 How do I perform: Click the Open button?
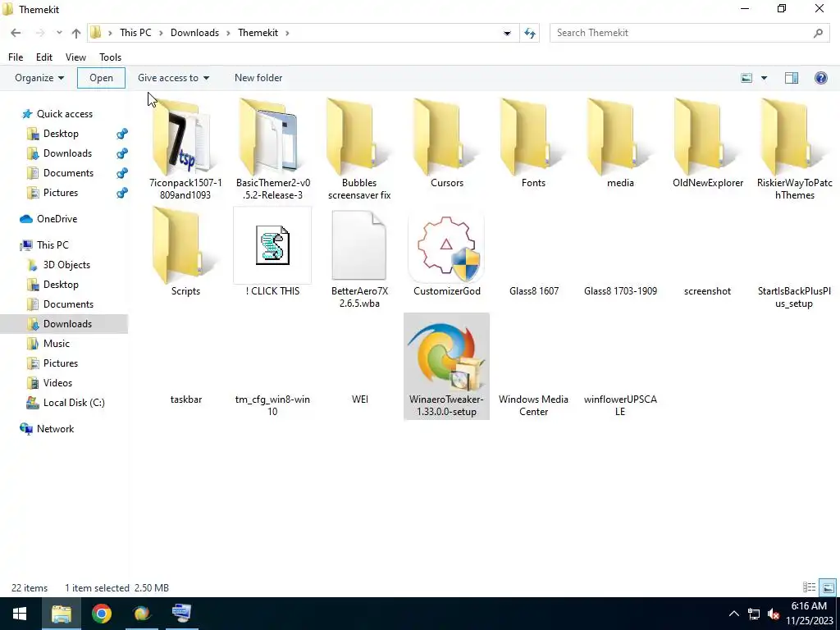101,78
